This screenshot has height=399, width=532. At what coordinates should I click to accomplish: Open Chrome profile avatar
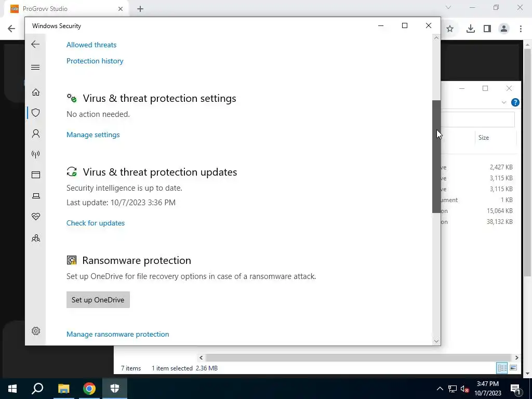tap(504, 29)
